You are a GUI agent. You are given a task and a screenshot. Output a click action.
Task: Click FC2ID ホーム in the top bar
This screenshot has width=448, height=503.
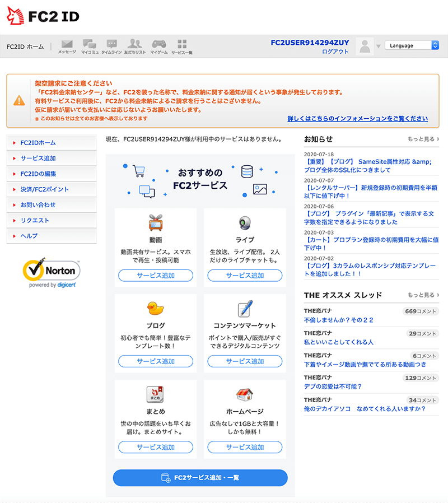[25, 47]
